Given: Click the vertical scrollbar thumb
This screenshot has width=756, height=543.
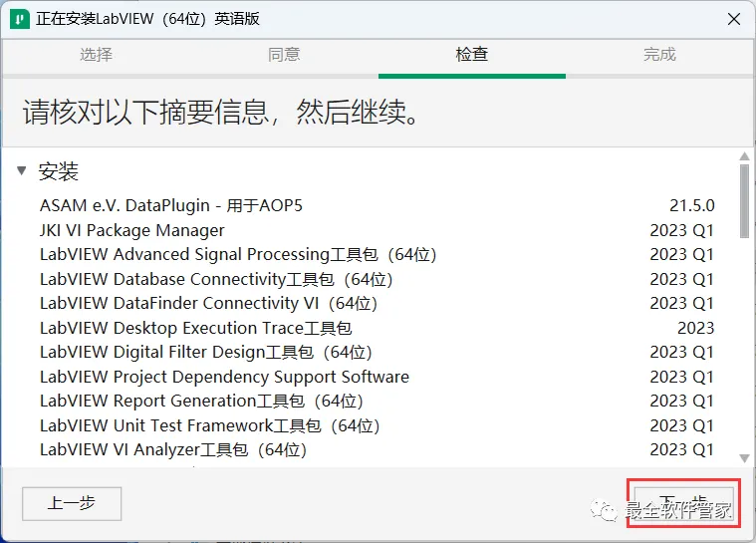Looking at the screenshot, I should point(744,200).
